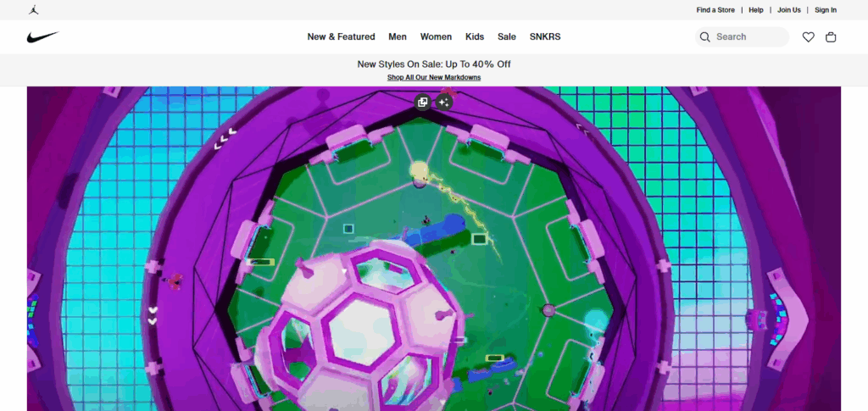
Task: Focus the Search input field
Action: (742, 37)
